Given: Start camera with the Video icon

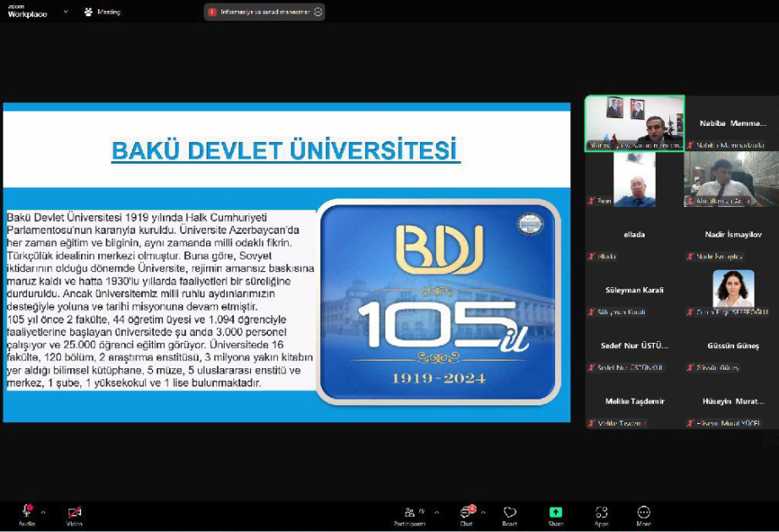Looking at the screenshot, I should pos(74,512).
